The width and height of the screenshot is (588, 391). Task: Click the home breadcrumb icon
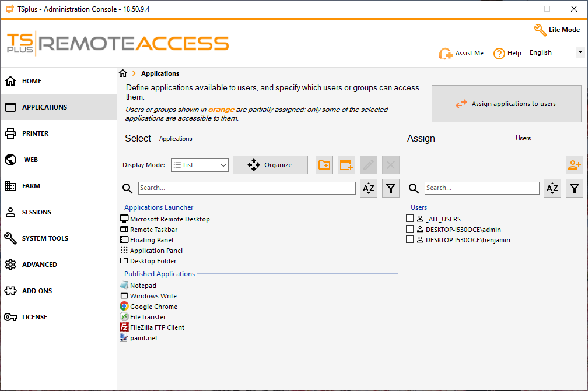pyautogui.click(x=123, y=73)
